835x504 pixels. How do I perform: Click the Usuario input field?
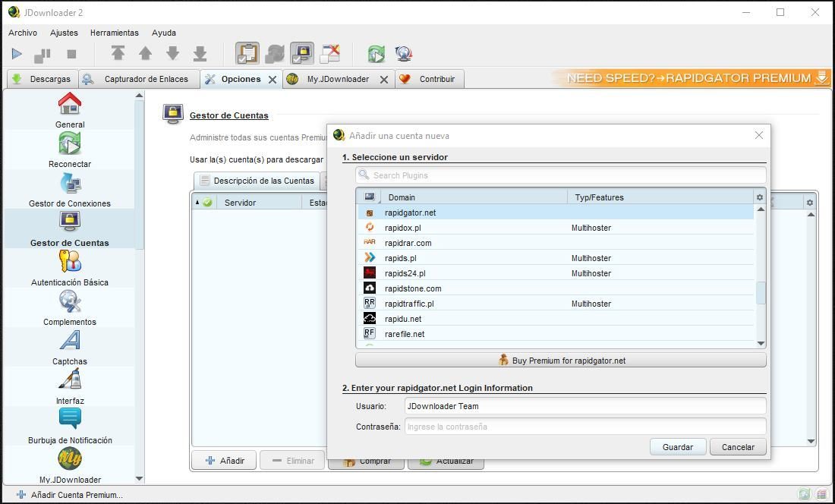coord(585,406)
